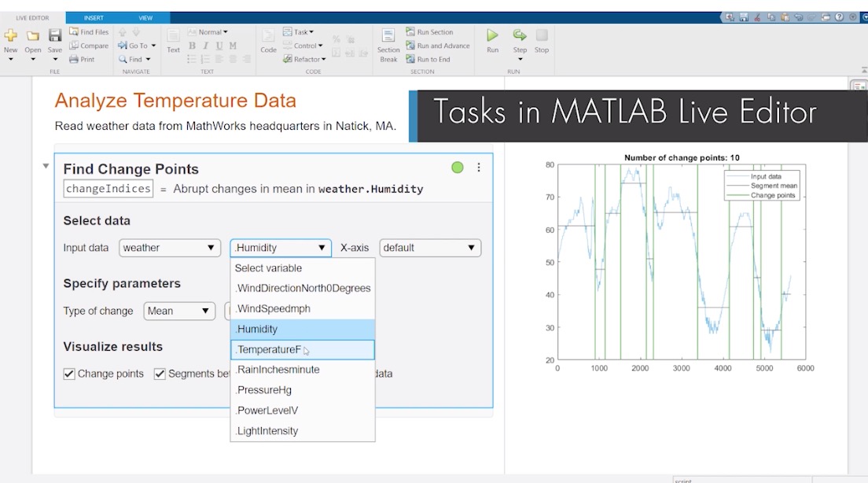
Task: Undo the last action in quick access bar
Action: click(798, 17)
